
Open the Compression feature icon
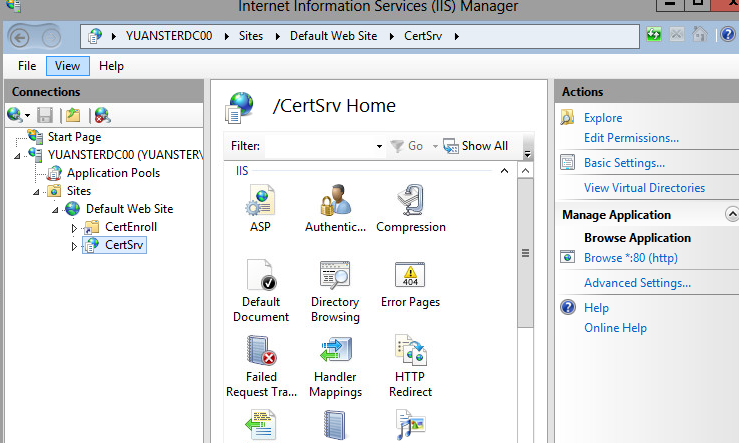(x=411, y=209)
